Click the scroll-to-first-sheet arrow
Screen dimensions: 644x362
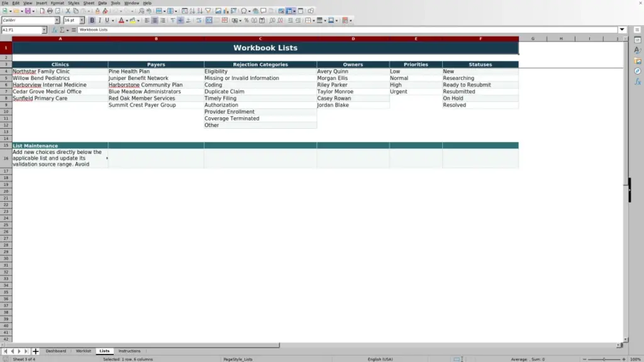[5, 351]
